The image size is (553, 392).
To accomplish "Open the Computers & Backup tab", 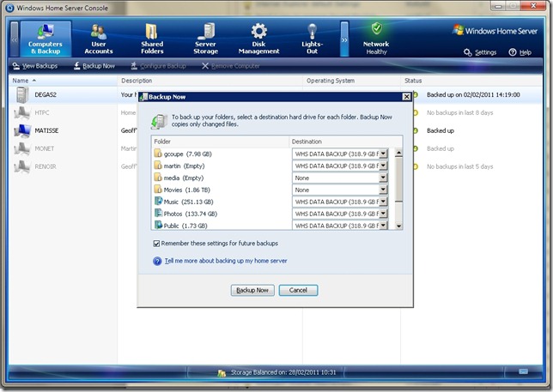I will [x=45, y=39].
